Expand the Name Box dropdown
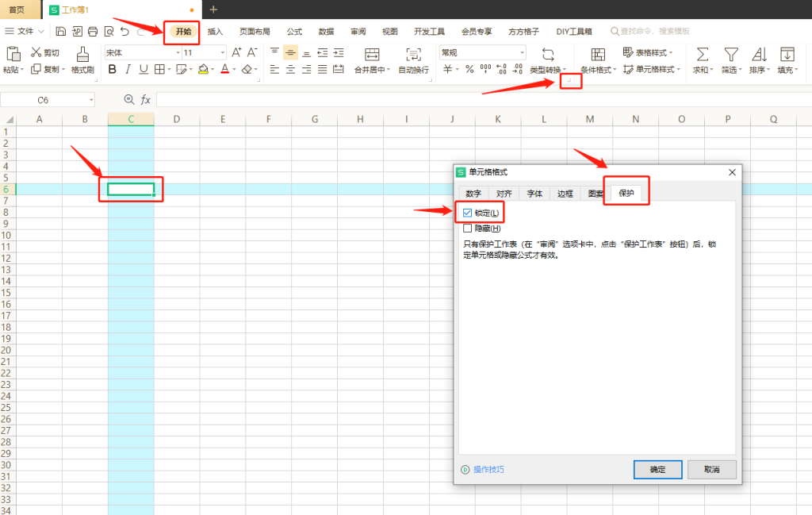 [91, 100]
